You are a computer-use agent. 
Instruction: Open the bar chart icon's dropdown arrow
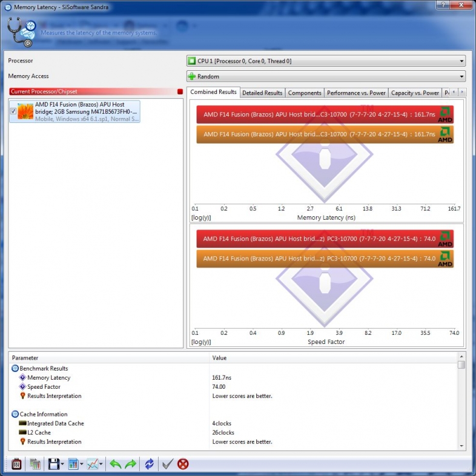tap(82, 464)
